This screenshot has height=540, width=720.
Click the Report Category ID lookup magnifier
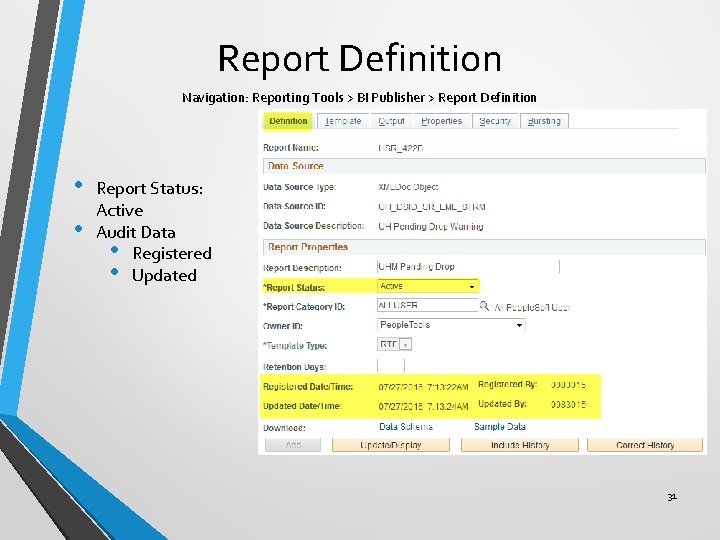[x=484, y=305]
